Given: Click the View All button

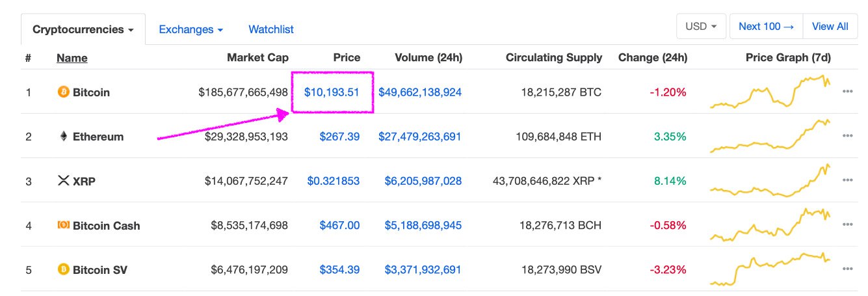Looking at the screenshot, I should (830, 27).
